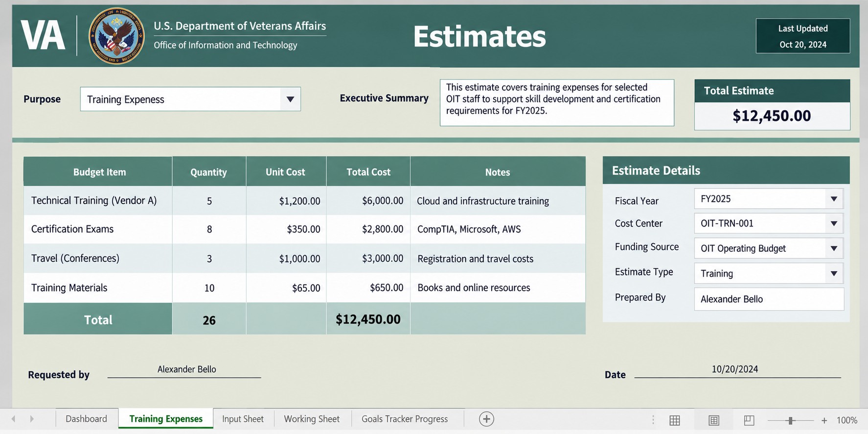The image size is (868, 434).
Task: Switch to Page Break Preview icon
Action: click(749, 420)
